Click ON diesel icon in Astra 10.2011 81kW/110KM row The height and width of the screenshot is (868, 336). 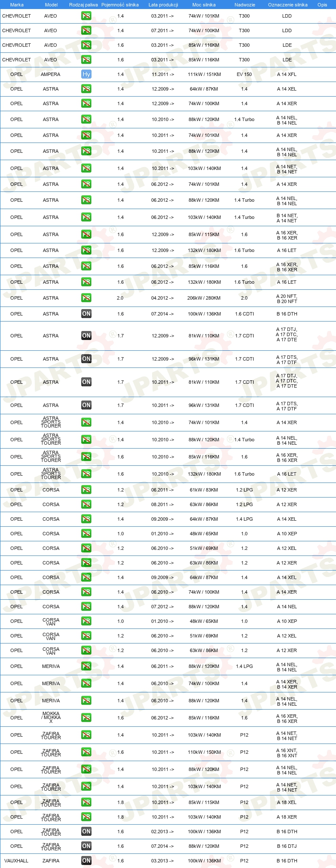coord(86,382)
